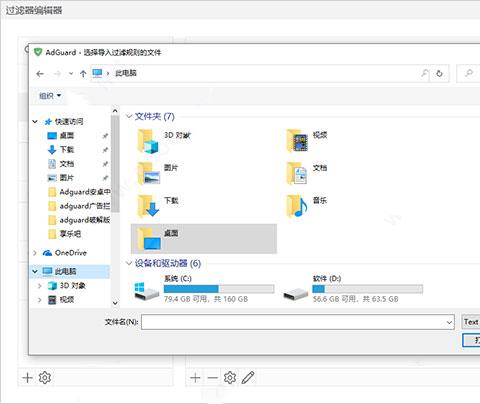Click the AdGuard shield icon in dialog title

pos(38,52)
